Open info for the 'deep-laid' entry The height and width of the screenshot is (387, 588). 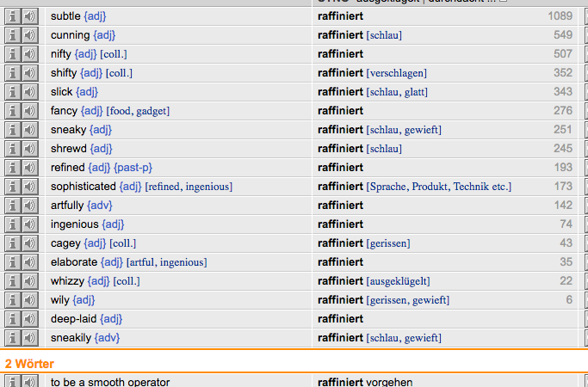click(12, 319)
